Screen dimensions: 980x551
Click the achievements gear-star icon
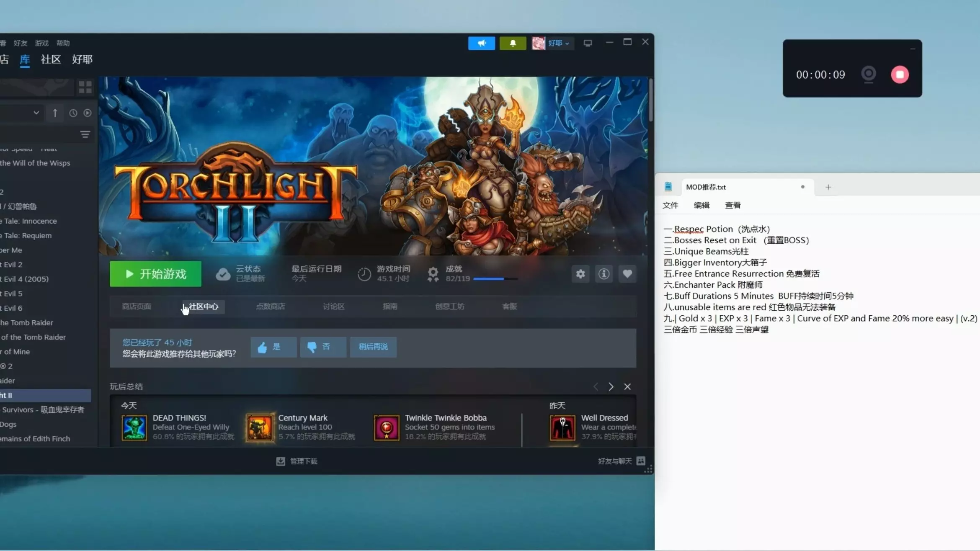click(433, 274)
